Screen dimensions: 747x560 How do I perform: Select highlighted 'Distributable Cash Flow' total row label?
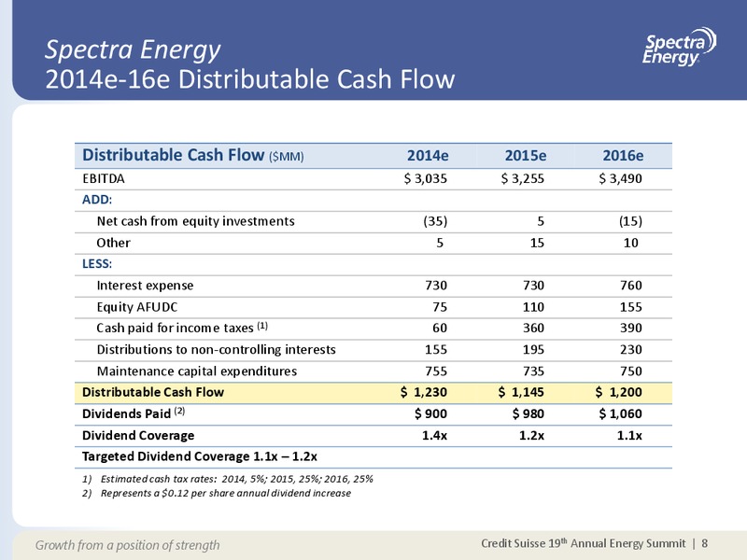153,392
